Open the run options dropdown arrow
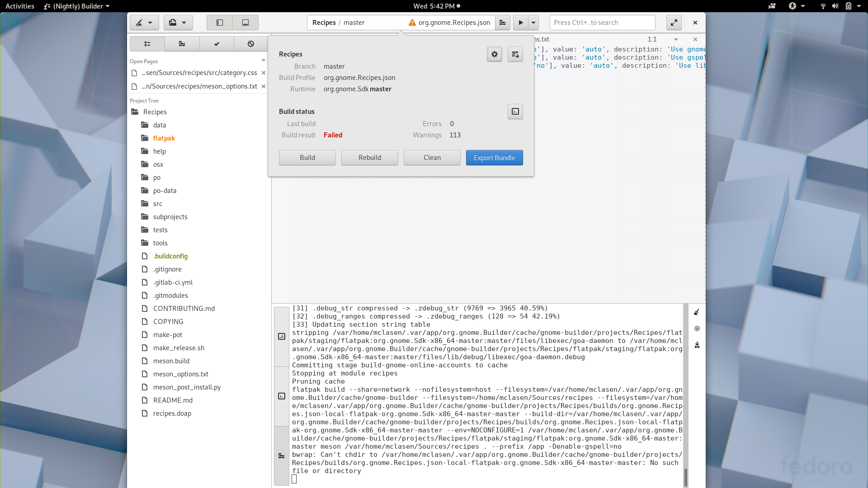 pyautogui.click(x=533, y=23)
